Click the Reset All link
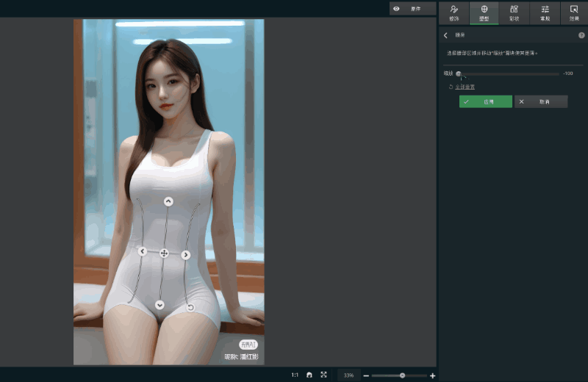Screen dimensions: 588x382 [x=465, y=87]
